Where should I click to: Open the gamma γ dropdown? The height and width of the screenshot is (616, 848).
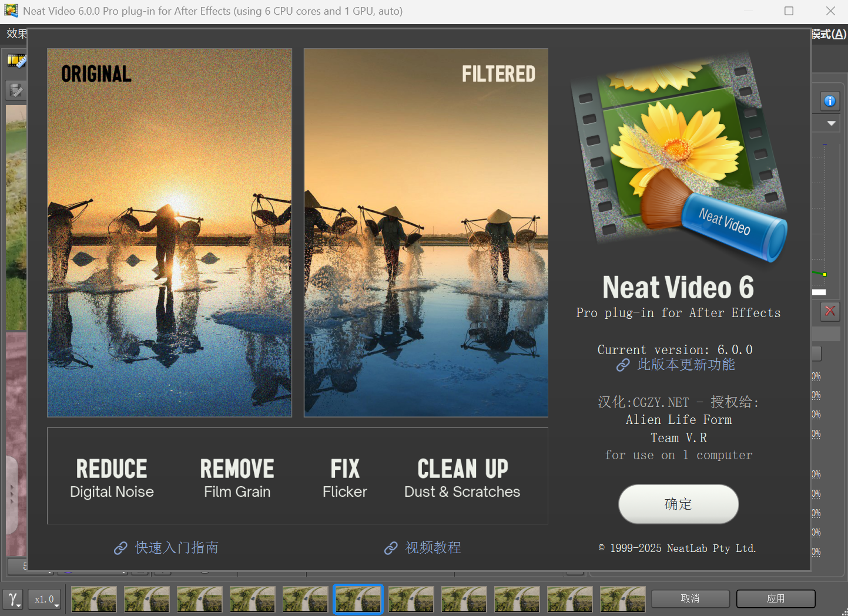13,599
